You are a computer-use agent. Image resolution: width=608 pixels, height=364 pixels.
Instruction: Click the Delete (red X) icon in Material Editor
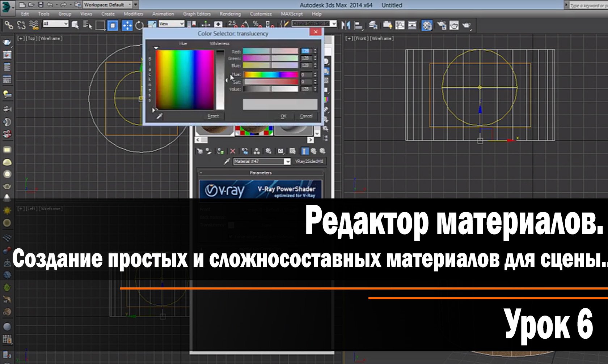click(x=233, y=151)
